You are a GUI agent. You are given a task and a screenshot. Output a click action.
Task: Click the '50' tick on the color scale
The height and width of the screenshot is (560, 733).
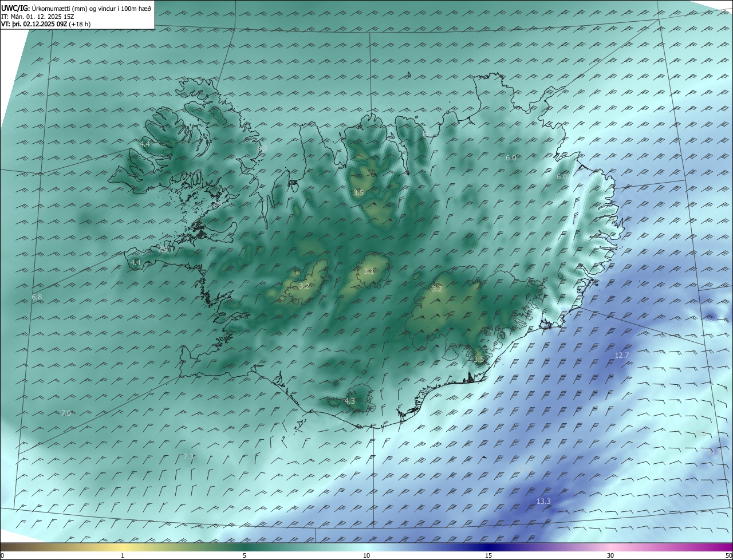pos(728,556)
